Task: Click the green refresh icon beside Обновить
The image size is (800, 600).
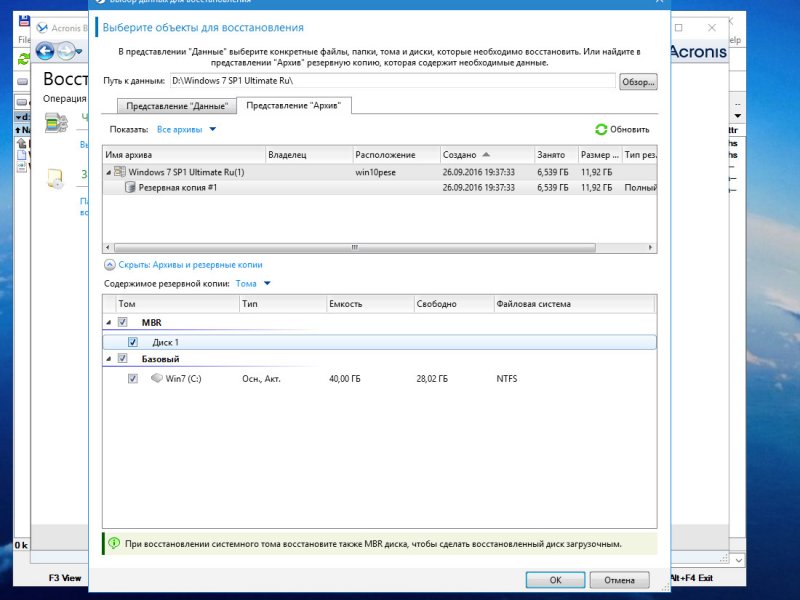Action: [601, 130]
